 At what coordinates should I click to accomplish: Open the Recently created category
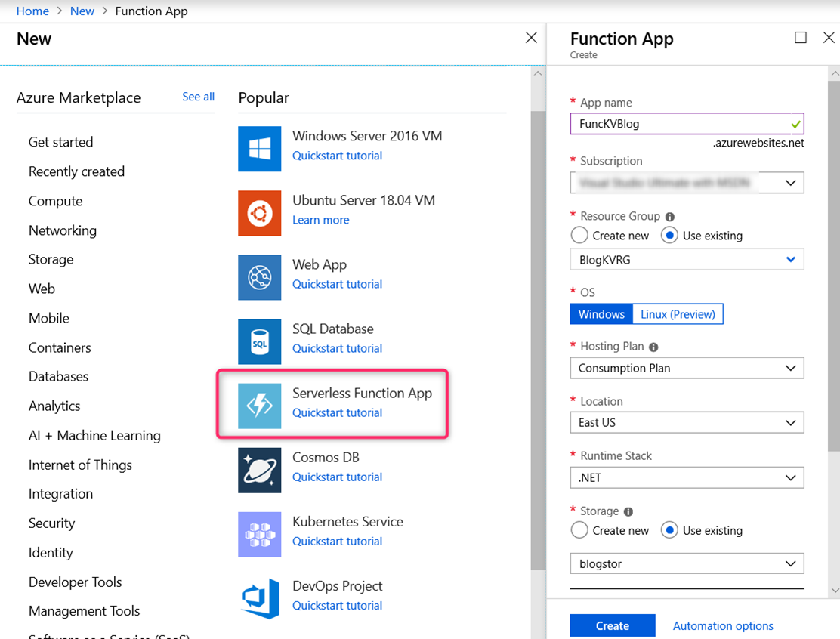(76, 171)
